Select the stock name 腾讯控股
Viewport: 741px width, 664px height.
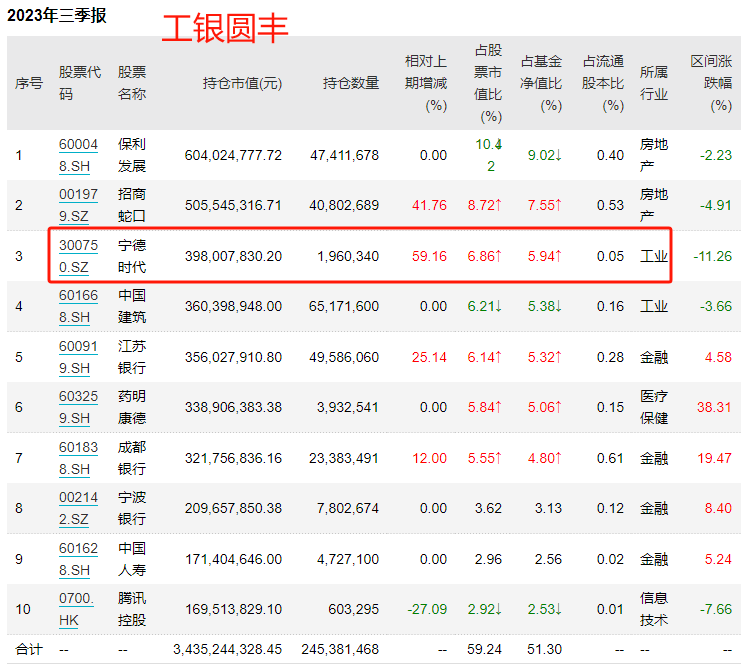point(132,610)
